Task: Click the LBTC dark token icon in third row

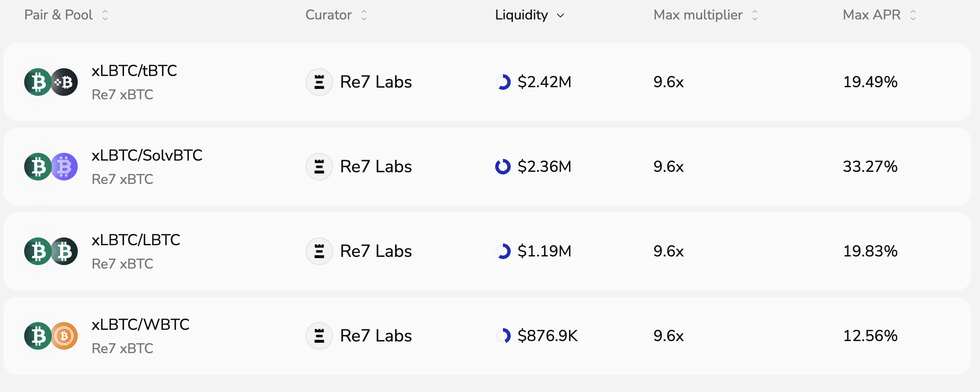Action: pyautogui.click(x=64, y=251)
